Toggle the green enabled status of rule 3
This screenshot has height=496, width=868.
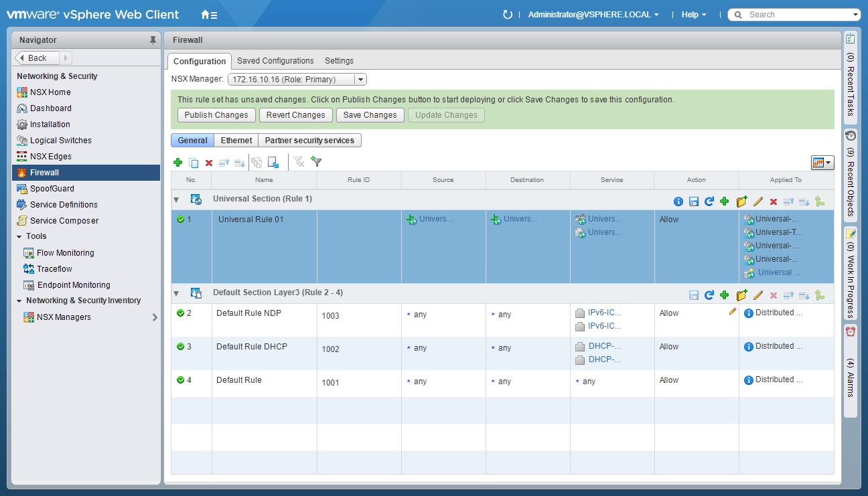tap(180, 347)
